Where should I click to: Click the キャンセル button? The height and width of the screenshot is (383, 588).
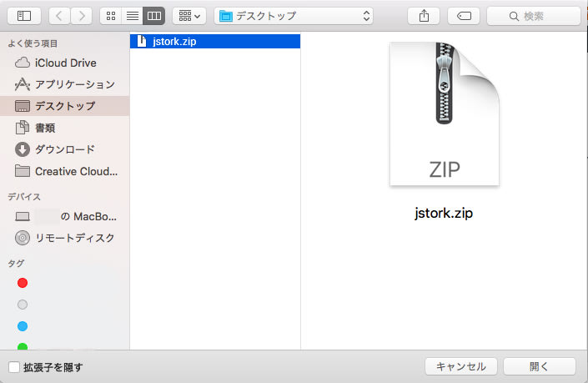461,366
